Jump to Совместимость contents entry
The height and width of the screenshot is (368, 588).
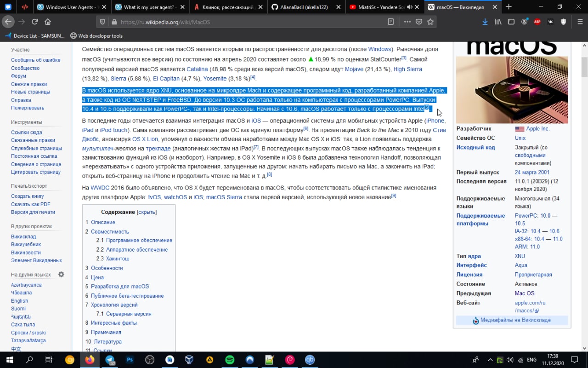(x=110, y=231)
